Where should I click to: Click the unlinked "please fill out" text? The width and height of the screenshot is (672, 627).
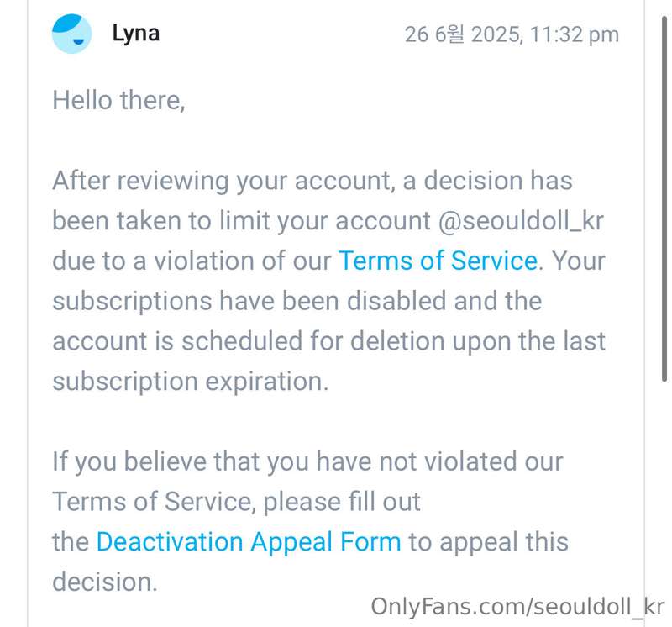(342, 502)
